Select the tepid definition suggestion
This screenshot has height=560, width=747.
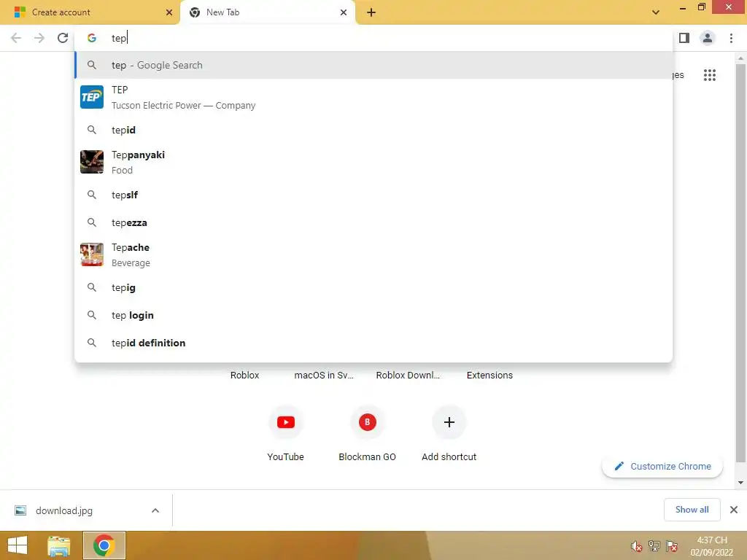pos(373,343)
